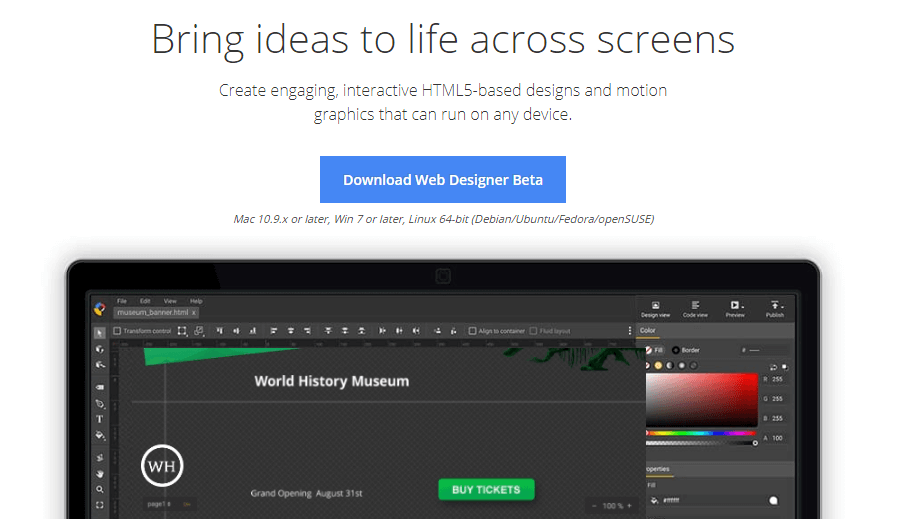Click the paint bucket icon beside #ffffff
Screen dimensions: 900x519
point(654,500)
